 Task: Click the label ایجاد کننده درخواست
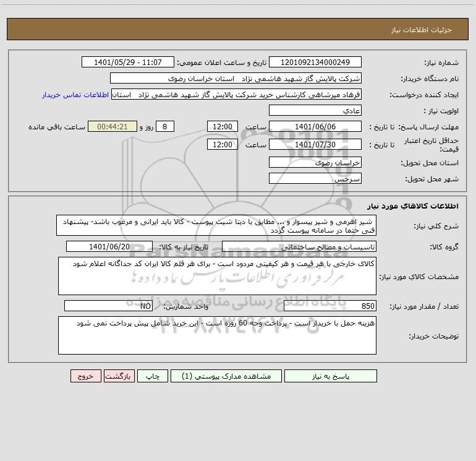(424, 95)
